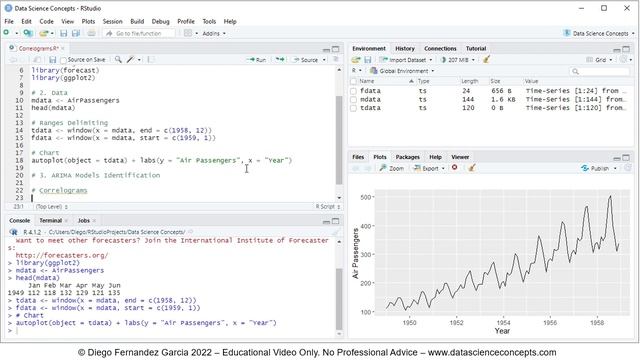Screen dimensions: 640x360
Task: Open the Source button dropdown arrow
Action: [x=324, y=60]
